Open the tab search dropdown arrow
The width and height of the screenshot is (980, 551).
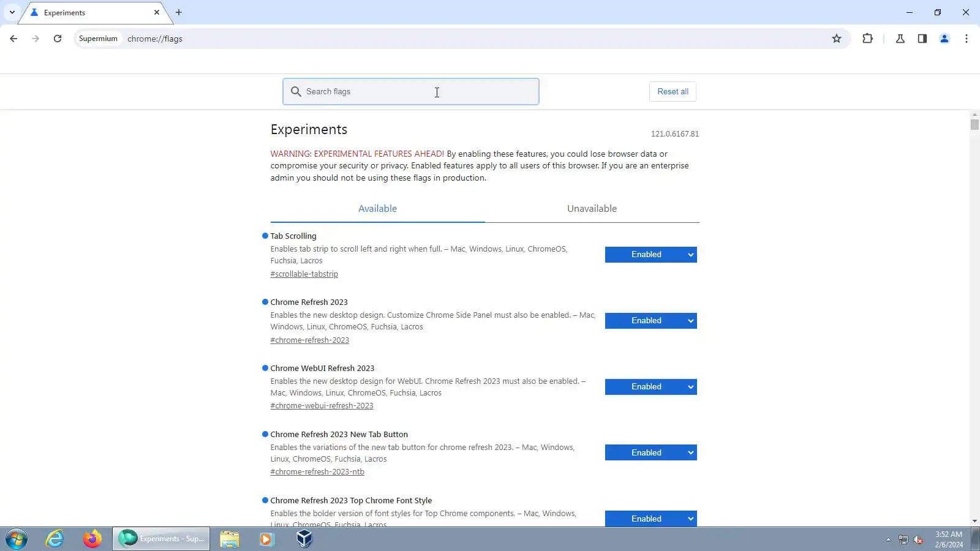(12, 12)
